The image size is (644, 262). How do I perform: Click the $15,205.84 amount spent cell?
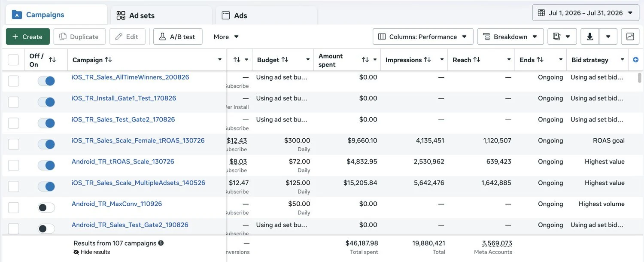pos(360,183)
